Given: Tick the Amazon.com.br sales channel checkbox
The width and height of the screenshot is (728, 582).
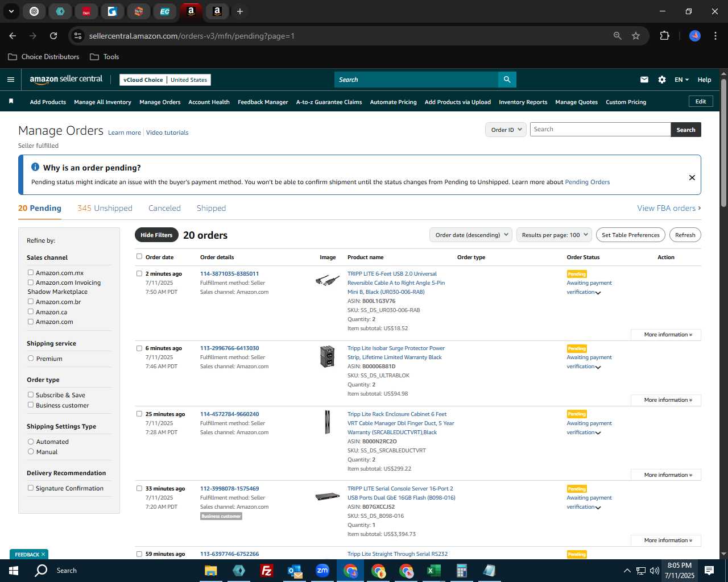Looking at the screenshot, I should (x=31, y=301).
